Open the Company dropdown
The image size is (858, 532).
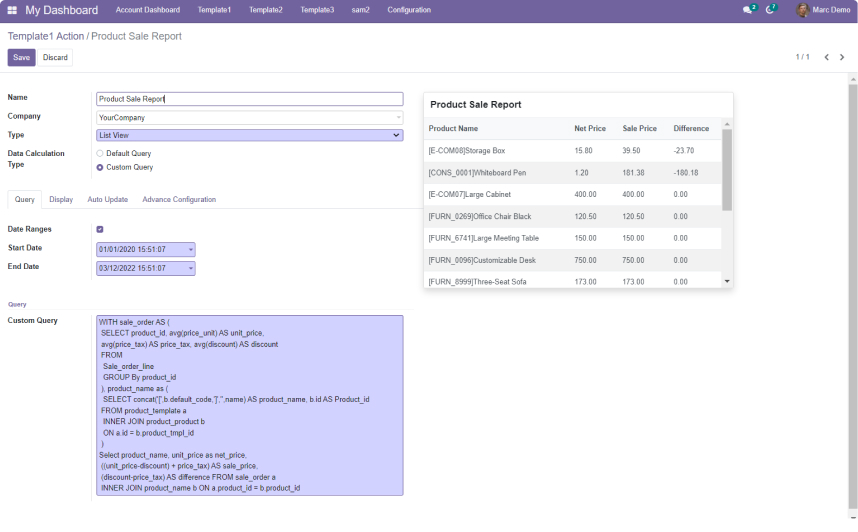click(249, 117)
